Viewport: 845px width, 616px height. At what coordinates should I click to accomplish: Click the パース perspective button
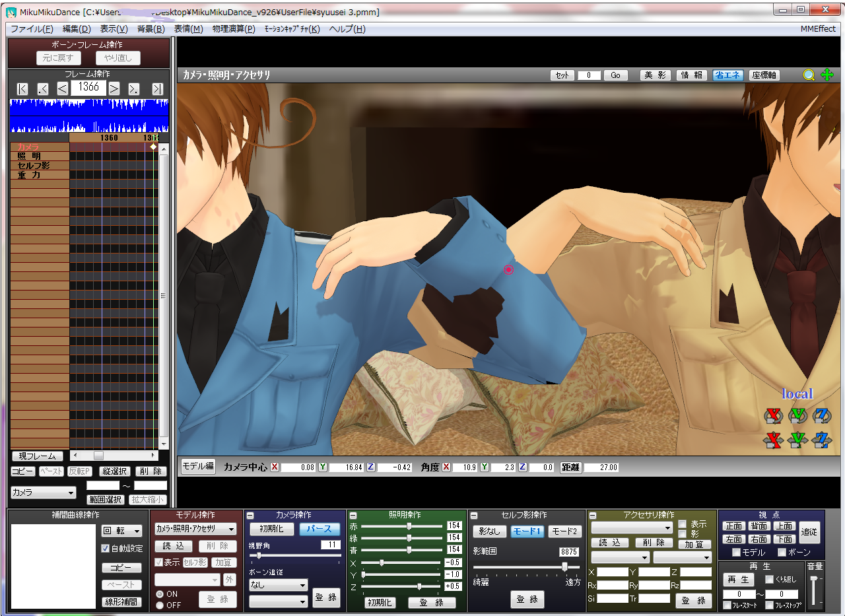coord(320,529)
